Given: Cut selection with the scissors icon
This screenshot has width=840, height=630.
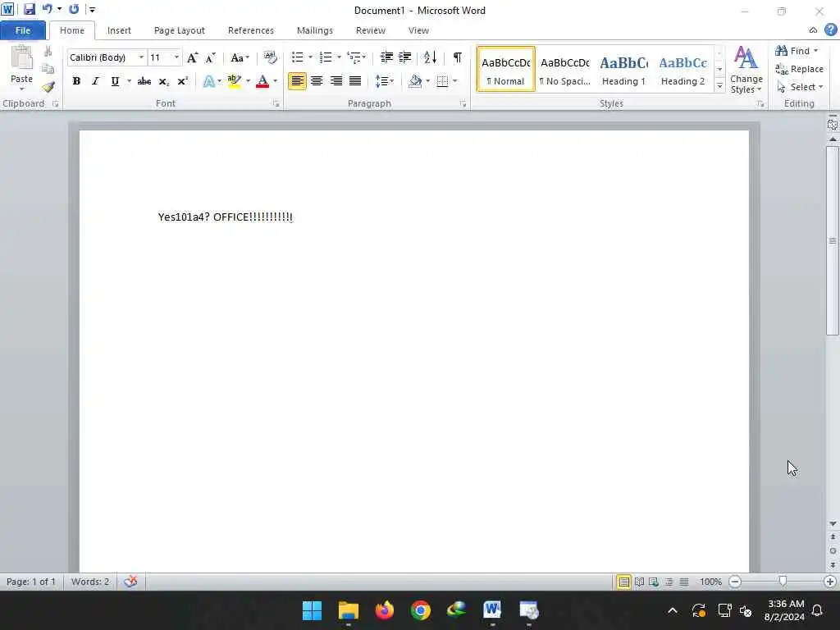Looking at the screenshot, I should pyautogui.click(x=48, y=52).
